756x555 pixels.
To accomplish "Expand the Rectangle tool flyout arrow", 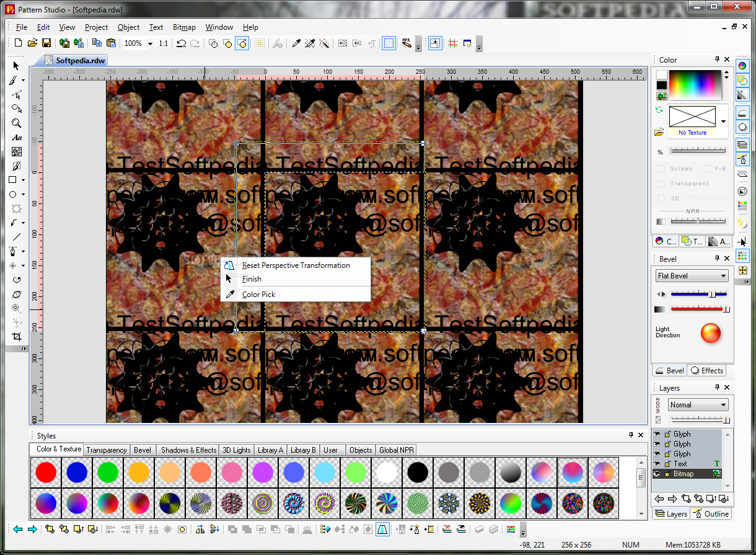I will 24,180.
